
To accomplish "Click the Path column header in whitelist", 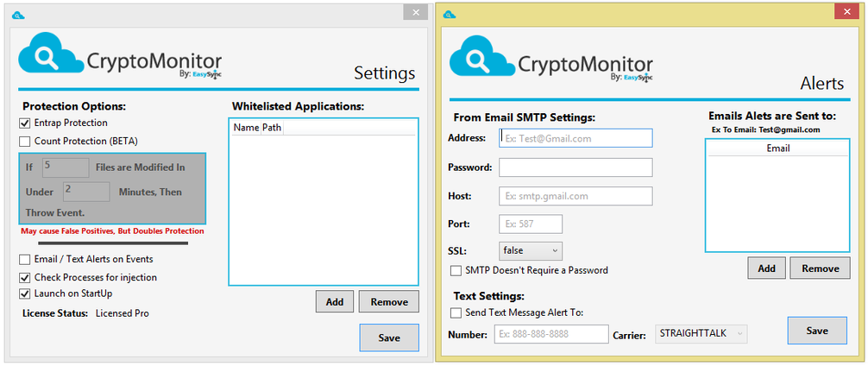I will pos(272,128).
